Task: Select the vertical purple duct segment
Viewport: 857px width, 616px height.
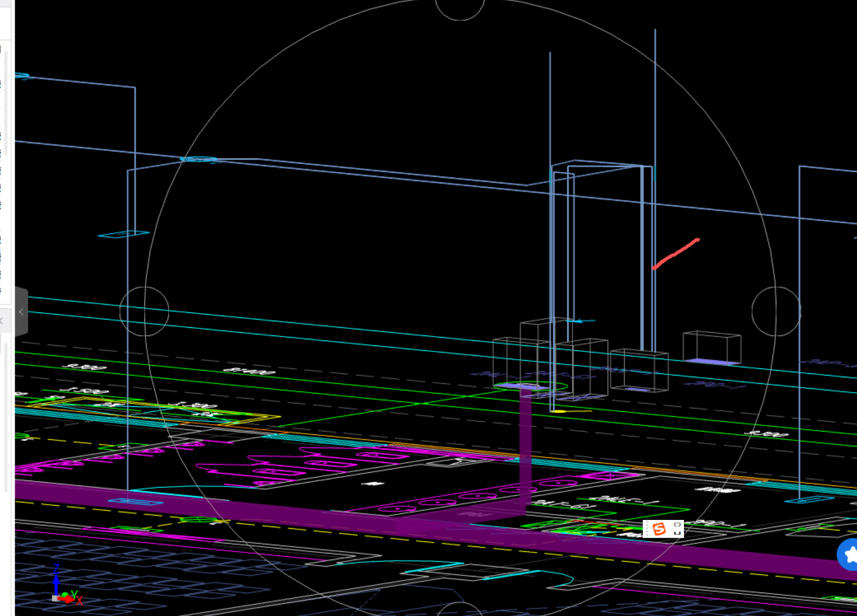Action: [x=526, y=447]
